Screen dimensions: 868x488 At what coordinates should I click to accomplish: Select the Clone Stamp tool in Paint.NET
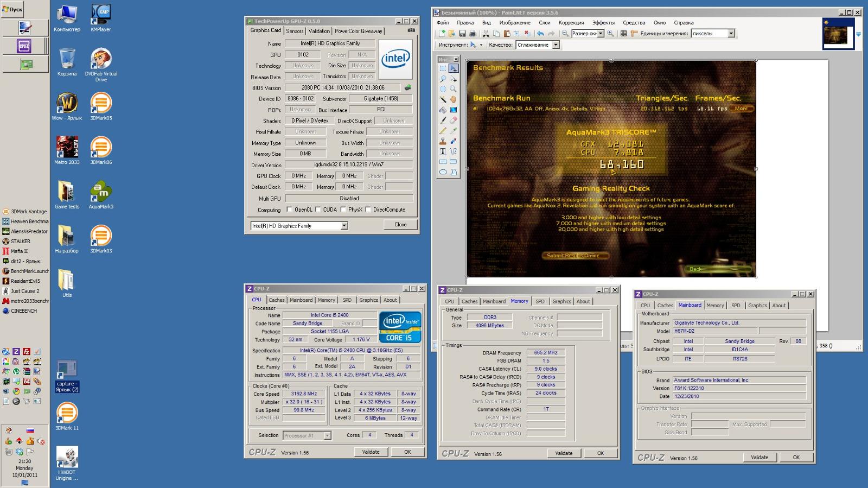(443, 141)
